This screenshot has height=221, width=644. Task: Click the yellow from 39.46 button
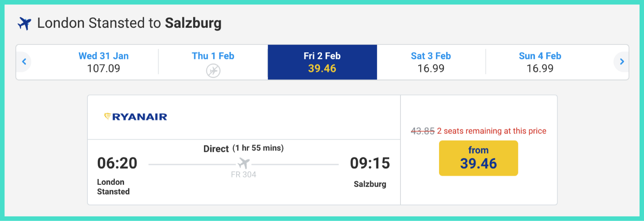coord(479,158)
